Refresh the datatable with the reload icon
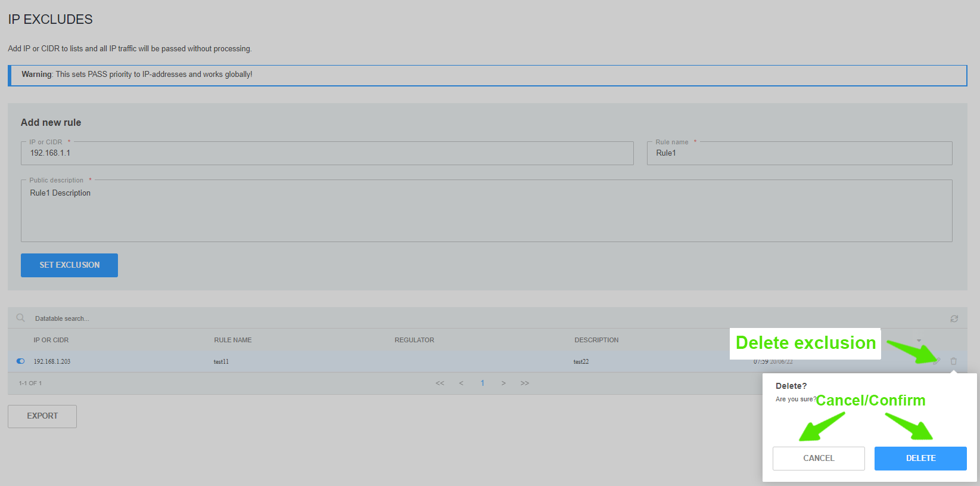 pos(954,319)
